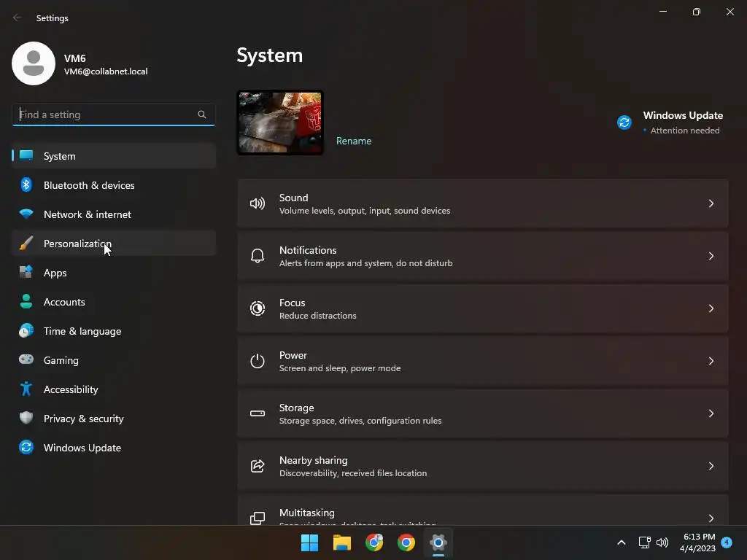This screenshot has height=560, width=747.
Task: Click the Apps icon in sidebar
Action: [x=26, y=273]
